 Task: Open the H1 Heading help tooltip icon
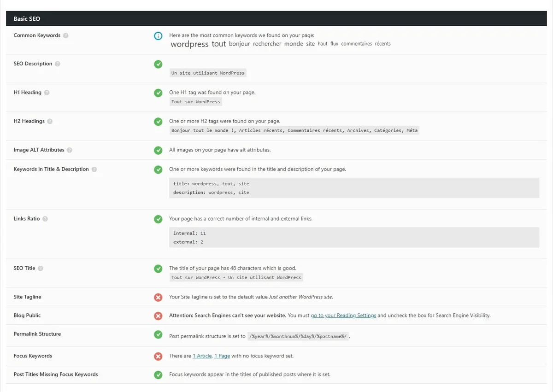click(47, 93)
